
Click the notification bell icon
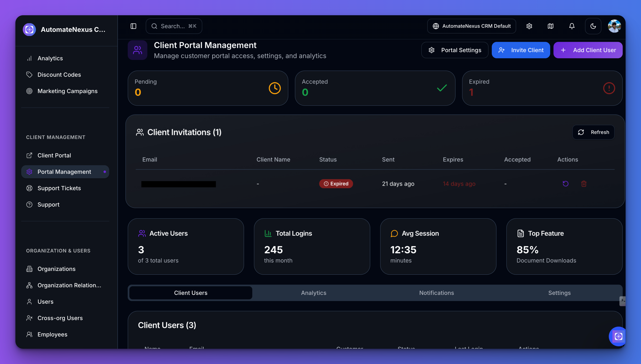(572, 26)
